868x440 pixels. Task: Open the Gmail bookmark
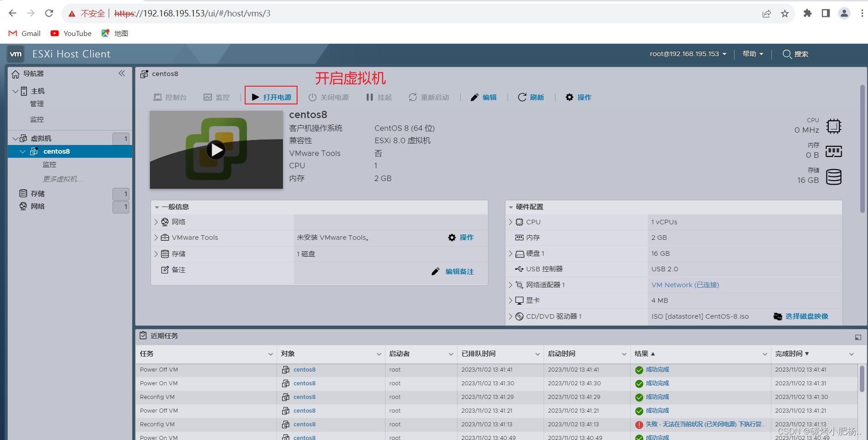click(x=25, y=33)
